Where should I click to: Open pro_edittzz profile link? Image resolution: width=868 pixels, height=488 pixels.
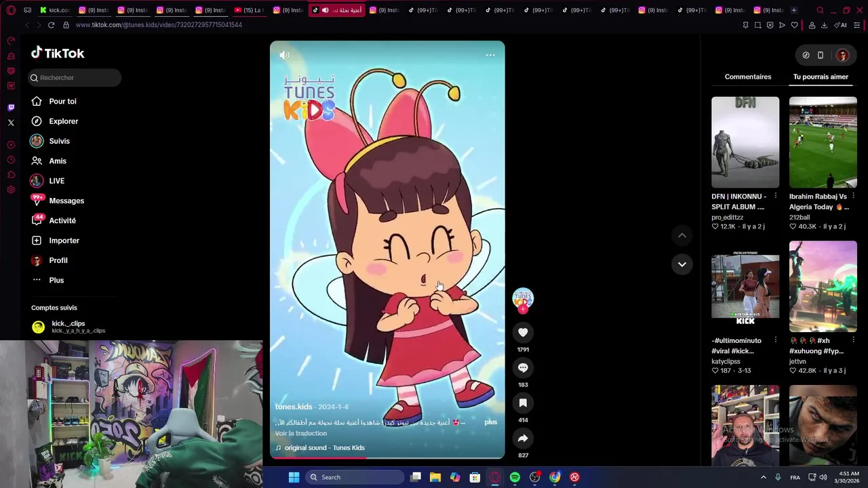point(728,218)
